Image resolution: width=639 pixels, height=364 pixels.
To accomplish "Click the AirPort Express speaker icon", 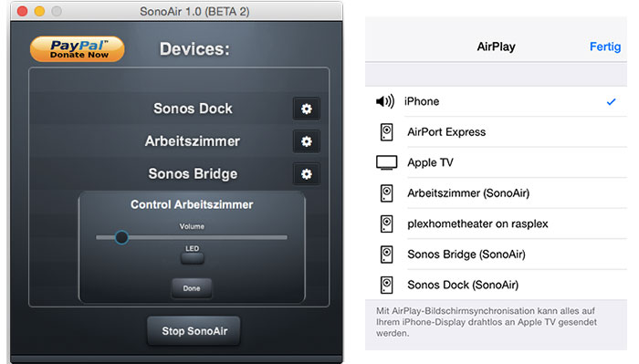I will click(386, 132).
